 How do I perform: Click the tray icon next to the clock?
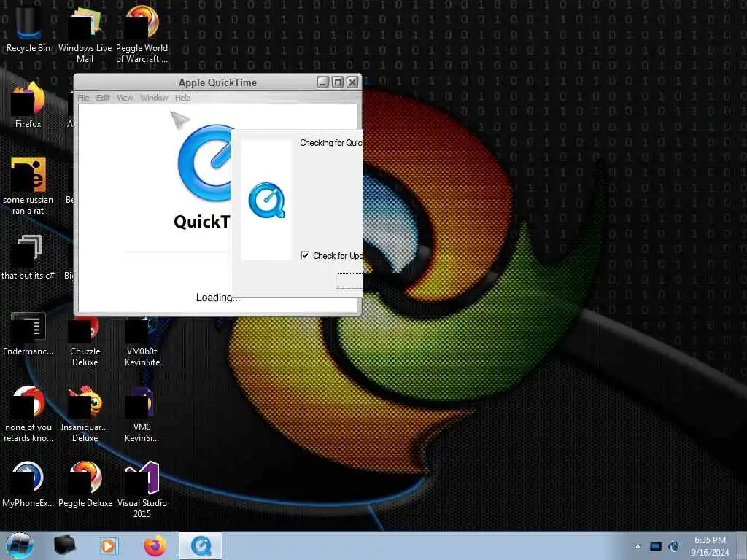coord(673,546)
